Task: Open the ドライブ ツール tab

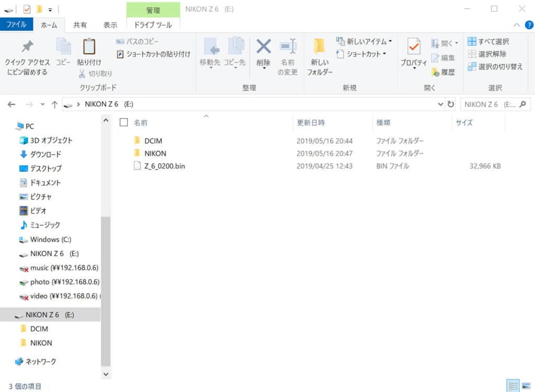Action: [153, 25]
